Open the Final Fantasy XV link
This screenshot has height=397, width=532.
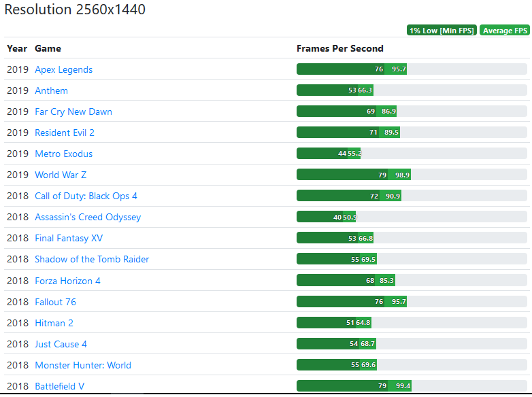69,238
